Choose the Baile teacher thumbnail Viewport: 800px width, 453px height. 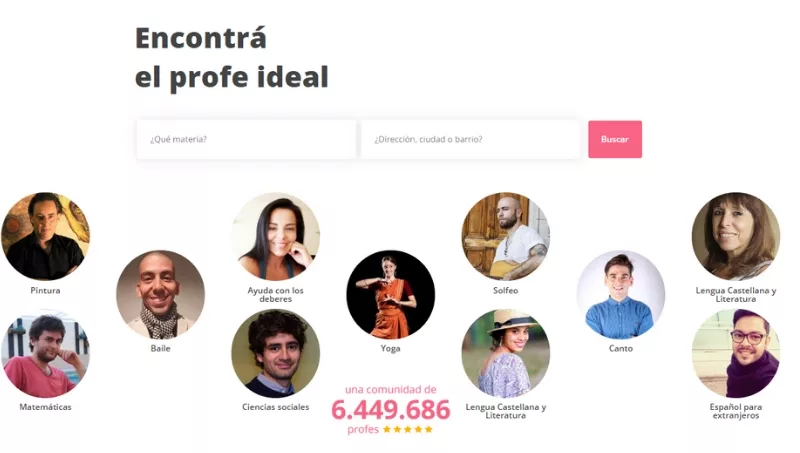pyautogui.click(x=160, y=294)
